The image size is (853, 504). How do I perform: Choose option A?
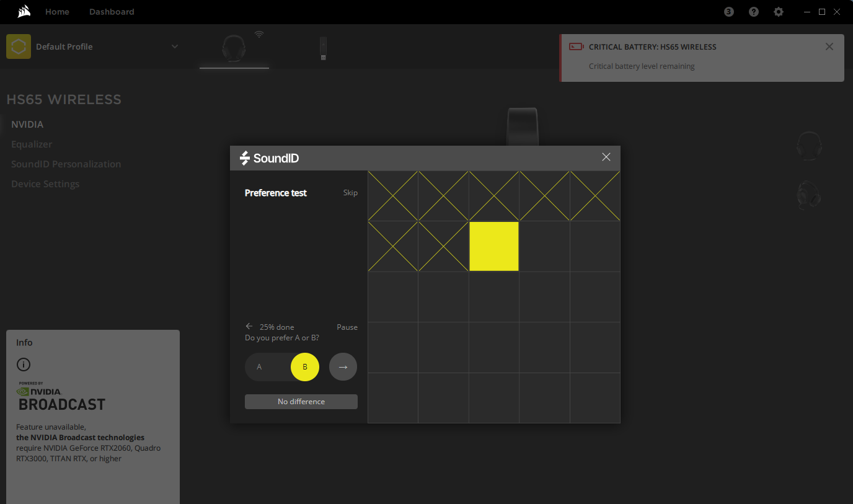click(259, 367)
